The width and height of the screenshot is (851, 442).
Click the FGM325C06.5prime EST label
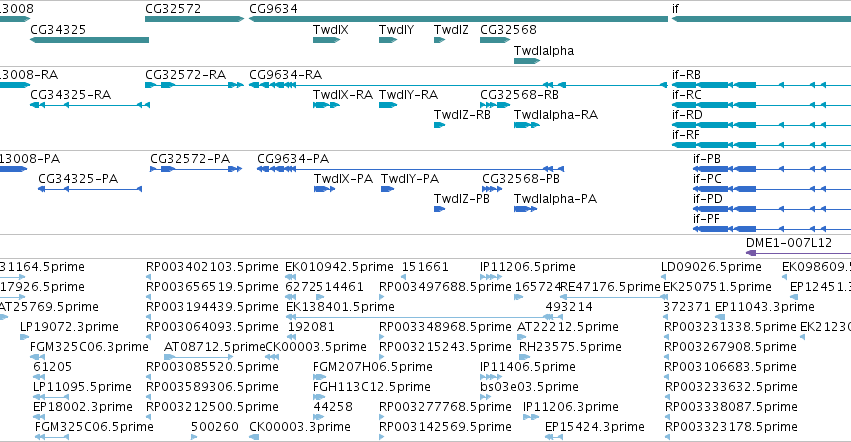pos(94,427)
